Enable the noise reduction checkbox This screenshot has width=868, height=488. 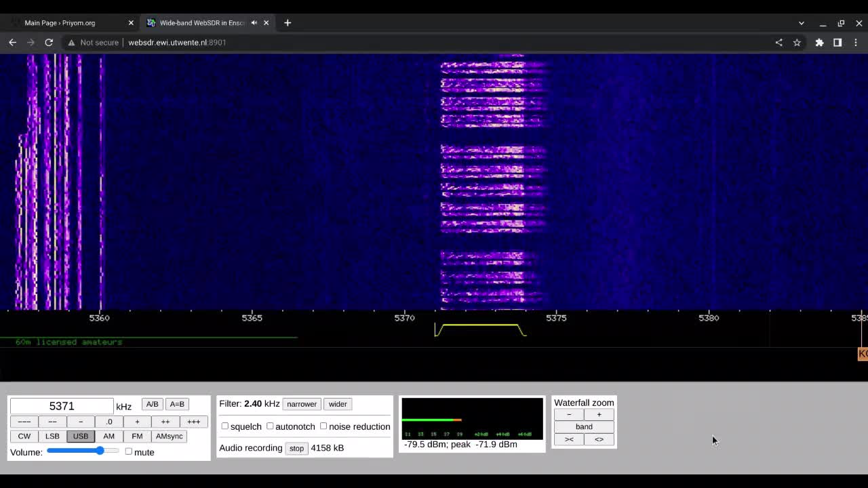(x=323, y=426)
